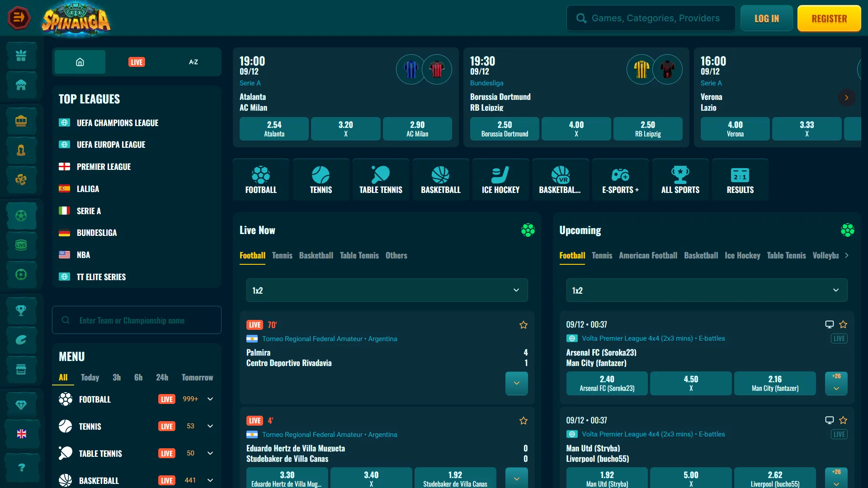The width and height of the screenshot is (868, 488).
Task: Favorite the Arsenal FC (Soroka23) match
Action: coord(843,324)
